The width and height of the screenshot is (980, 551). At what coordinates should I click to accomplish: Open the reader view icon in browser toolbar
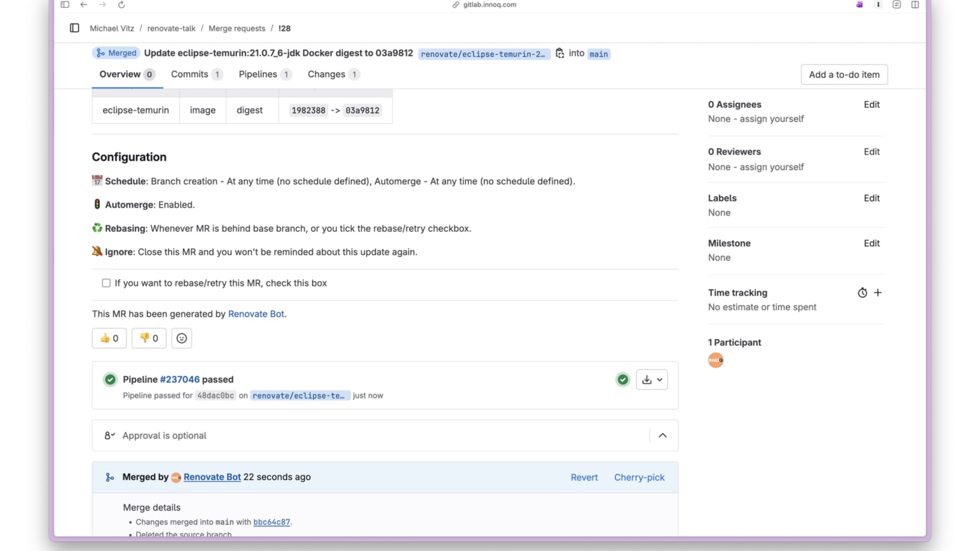897,5
